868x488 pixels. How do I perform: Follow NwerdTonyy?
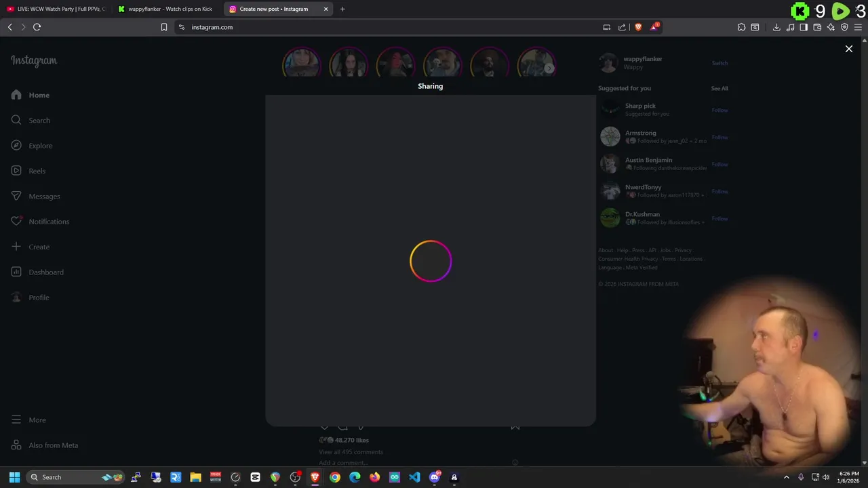(719, 191)
